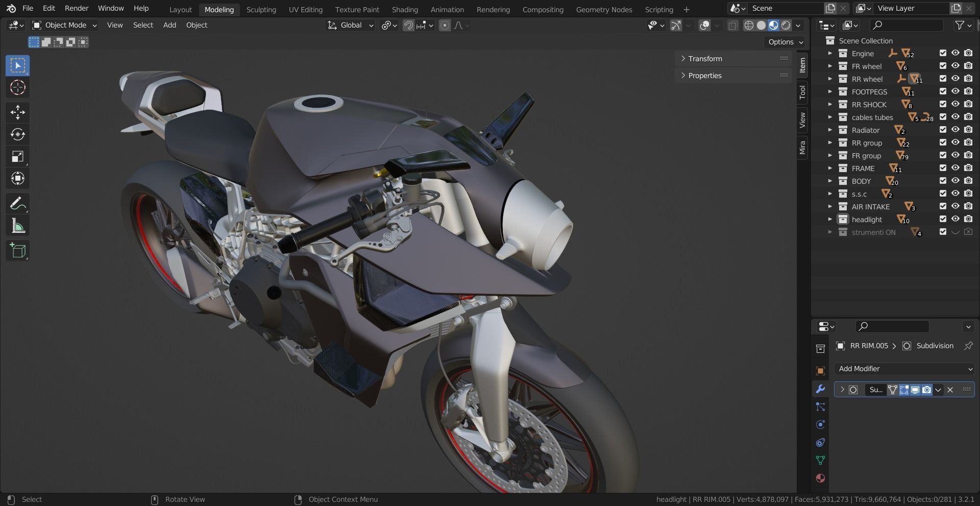980x506 pixels.
Task: Switch to wireframe viewport shading
Action: pos(749,25)
